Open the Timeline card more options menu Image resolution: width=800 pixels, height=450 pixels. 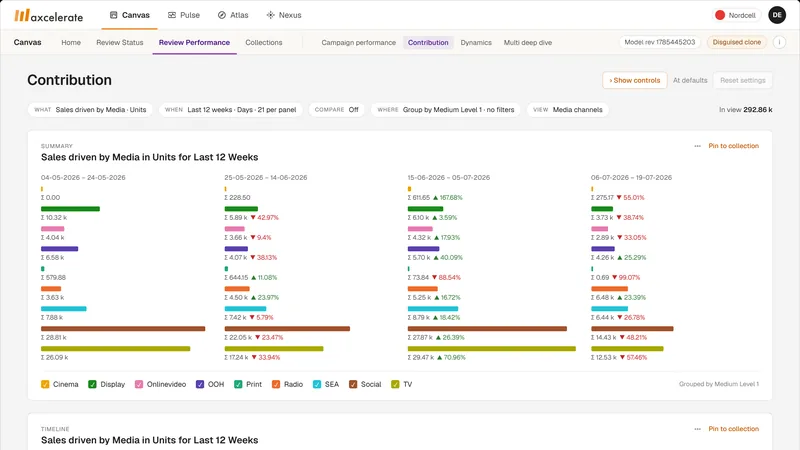click(x=697, y=429)
